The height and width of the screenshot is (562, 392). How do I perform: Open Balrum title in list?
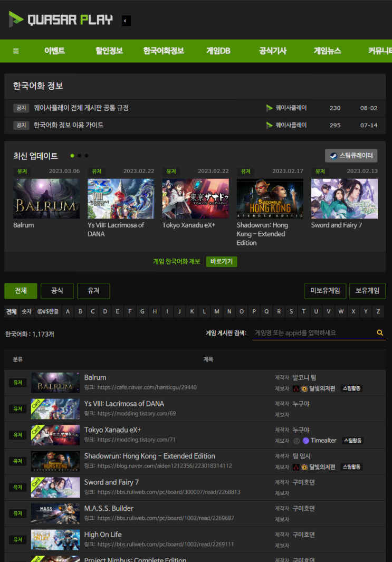pyautogui.click(x=95, y=377)
